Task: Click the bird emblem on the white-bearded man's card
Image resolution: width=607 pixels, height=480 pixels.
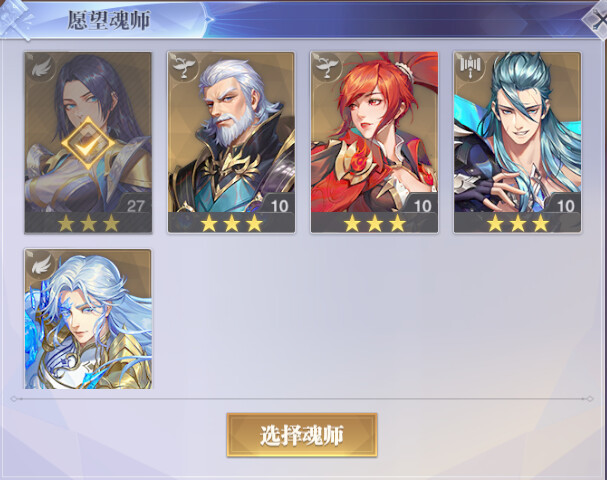Action: click(x=183, y=67)
